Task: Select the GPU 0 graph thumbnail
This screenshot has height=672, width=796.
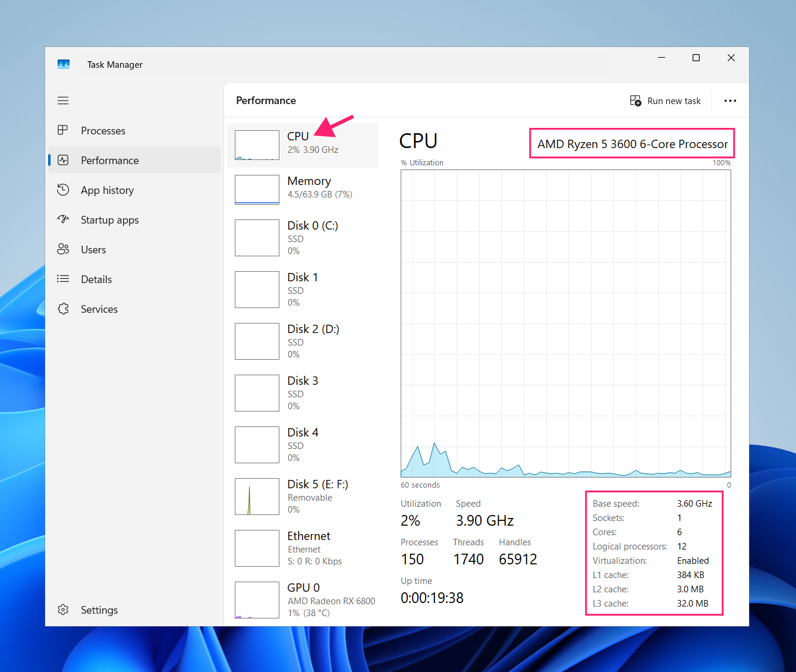Action: tap(257, 600)
